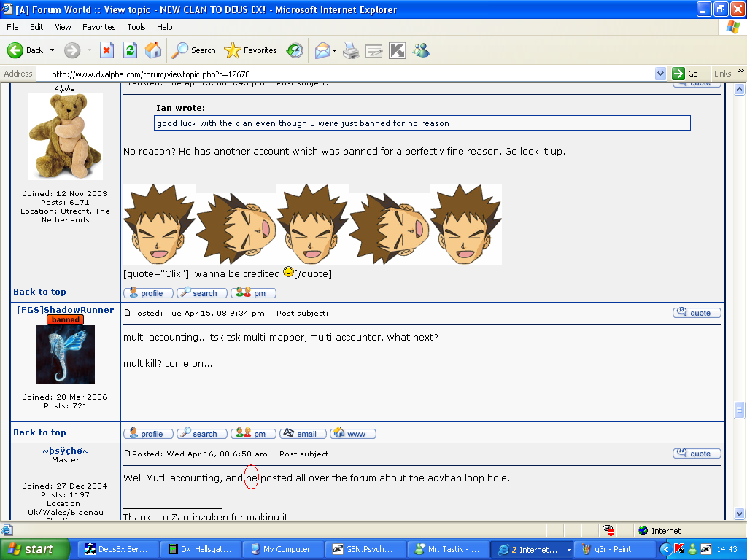Screen dimensions: 747x560
Task: Quote ~psycho~'s 6:50 am post
Action: click(x=697, y=454)
